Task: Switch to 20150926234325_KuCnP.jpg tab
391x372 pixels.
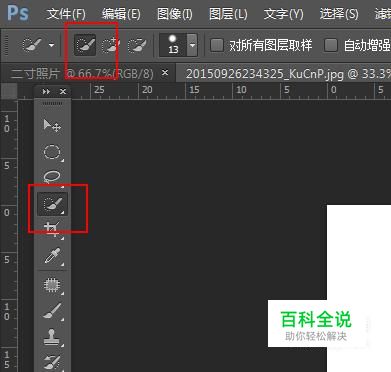Action: pyautogui.click(x=283, y=74)
